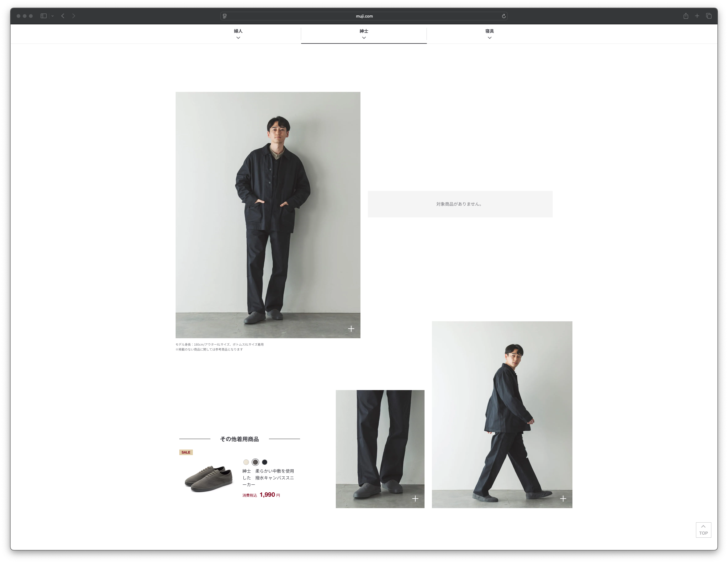Click the muji.com address bar
This screenshot has height=563, width=728.
tap(364, 16)
